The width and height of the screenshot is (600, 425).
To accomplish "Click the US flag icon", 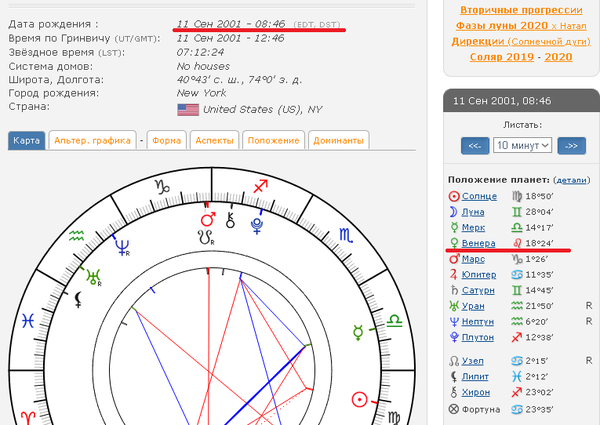I will (188, 110).
